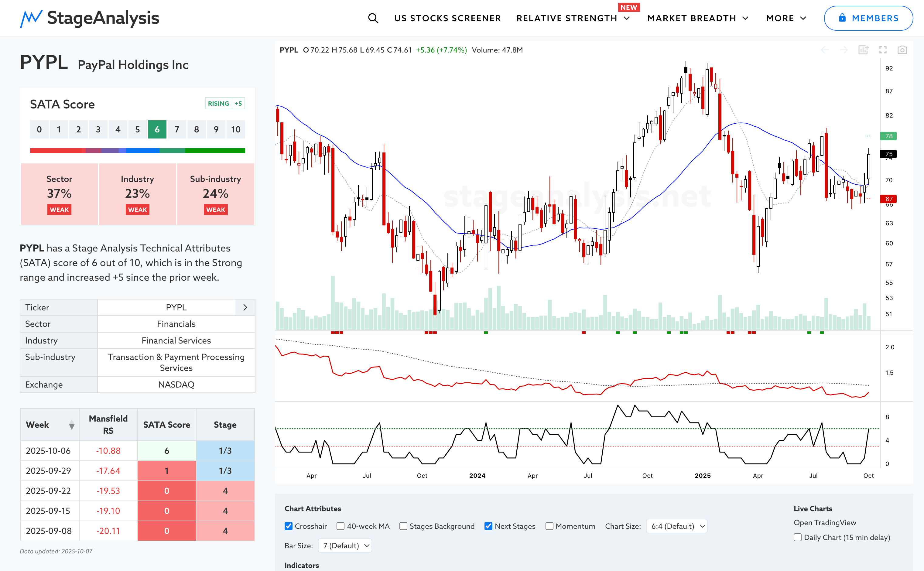
Task: Enable the 40-week MA checkbox
Action: coord(341,526)
